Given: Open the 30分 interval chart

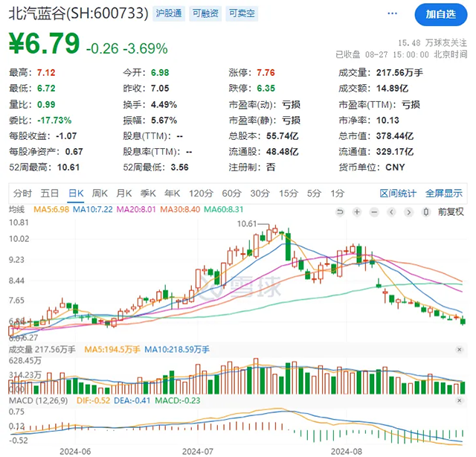Looking at the screenshot, I should [x=260, y=194].
